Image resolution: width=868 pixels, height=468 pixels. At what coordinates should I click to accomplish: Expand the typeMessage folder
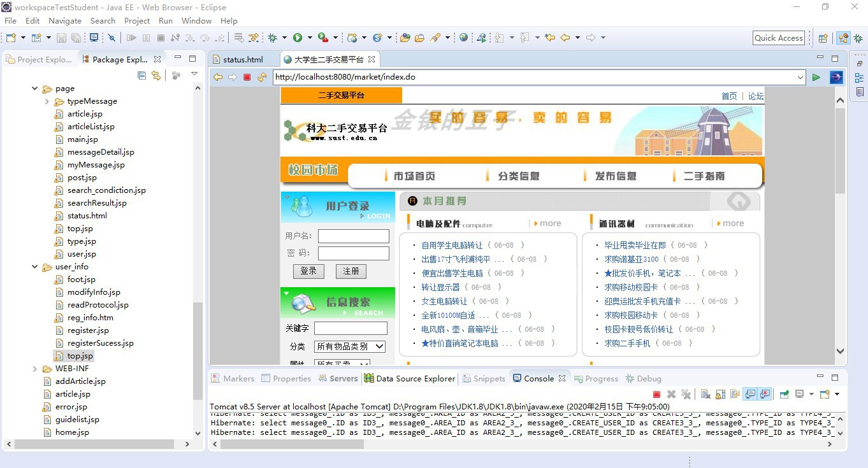[47, 101]
